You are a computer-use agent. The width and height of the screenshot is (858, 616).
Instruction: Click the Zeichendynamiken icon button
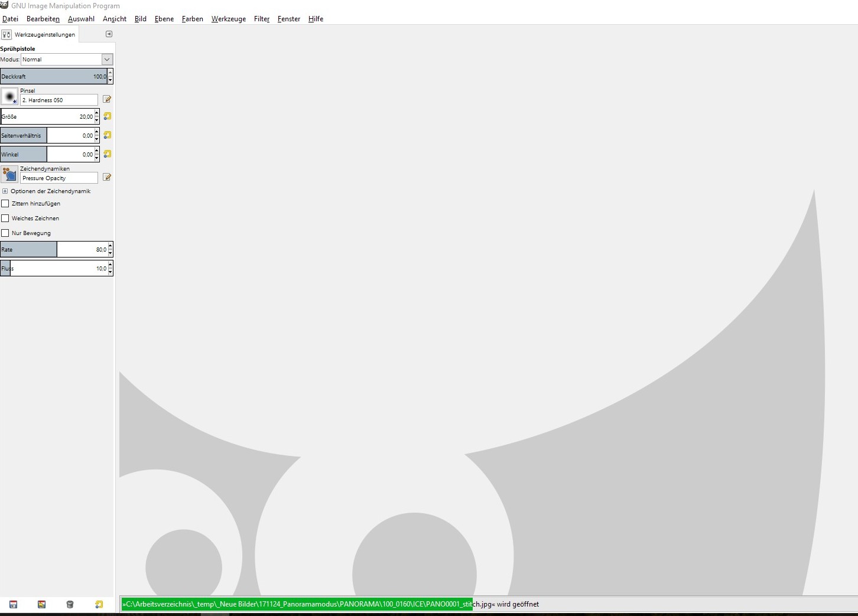[x=9, y=174]
